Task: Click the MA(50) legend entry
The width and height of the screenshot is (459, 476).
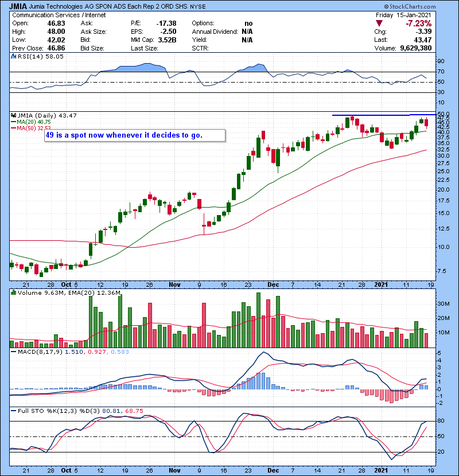Action: coord(31,128)
